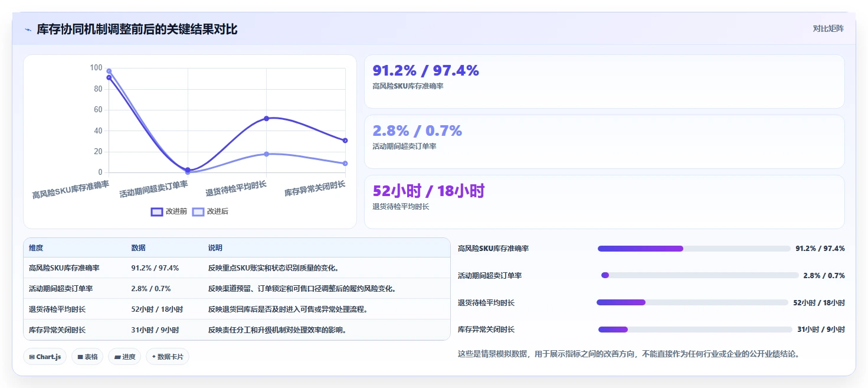Image resolution: width=868 pixels, height=388 pixels.
Task: Click 改进前 data point at 高风险SKU库存准确率
Action: (109, 77)
